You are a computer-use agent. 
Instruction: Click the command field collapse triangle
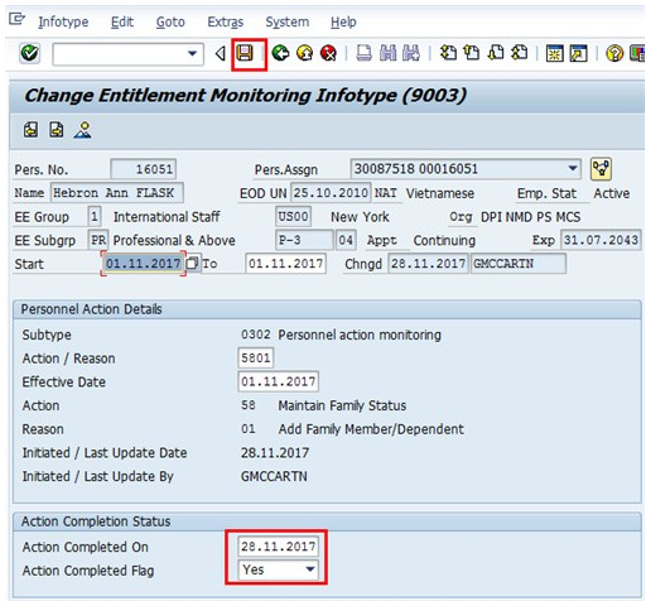coord(220,53)
